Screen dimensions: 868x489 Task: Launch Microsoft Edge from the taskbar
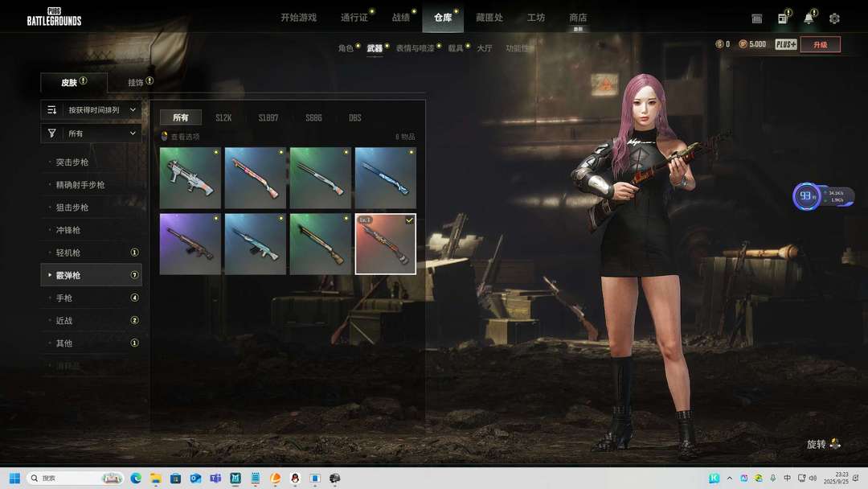point(136,478)
